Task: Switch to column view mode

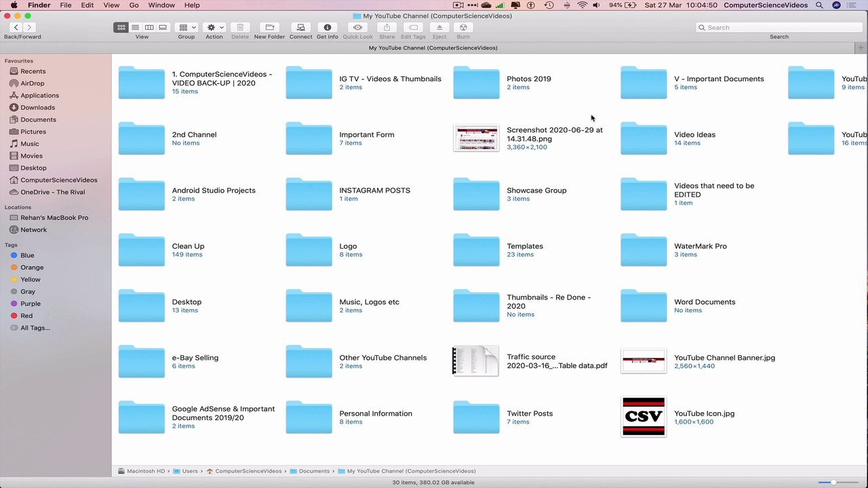Action: tap(149, 27)
